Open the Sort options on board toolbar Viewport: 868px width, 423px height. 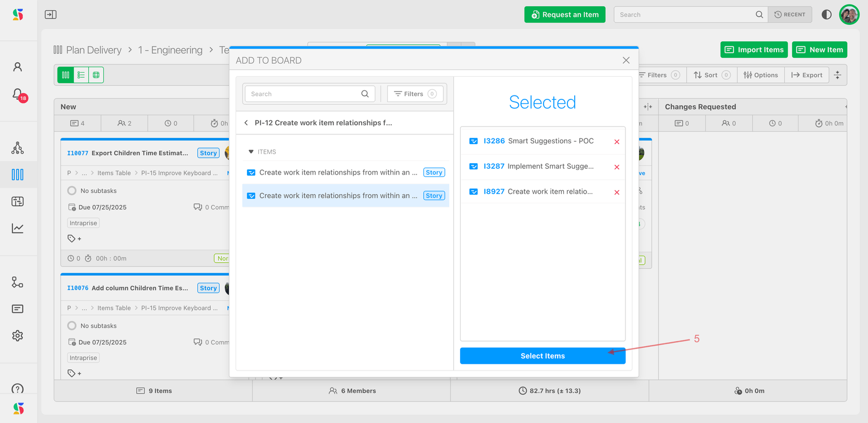tap(711, 75)
